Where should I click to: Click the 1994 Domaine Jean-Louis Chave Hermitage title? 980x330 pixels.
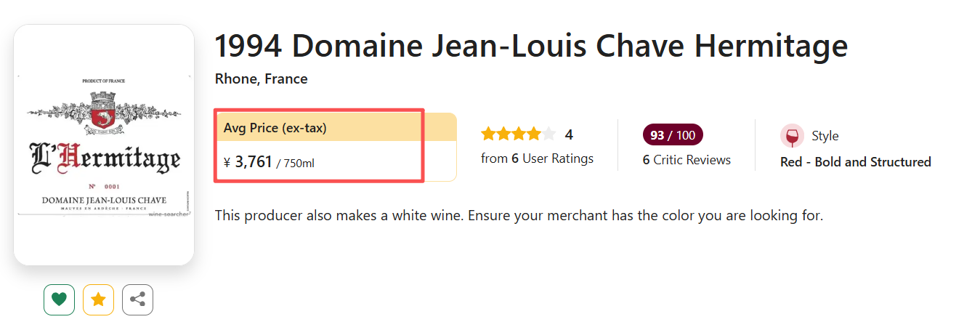click(x=531, y=47)
